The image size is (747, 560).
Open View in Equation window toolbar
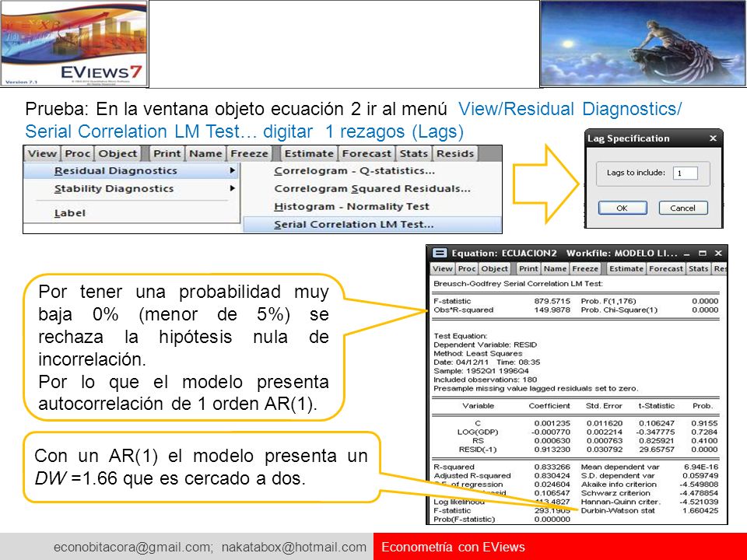(442, 268)
